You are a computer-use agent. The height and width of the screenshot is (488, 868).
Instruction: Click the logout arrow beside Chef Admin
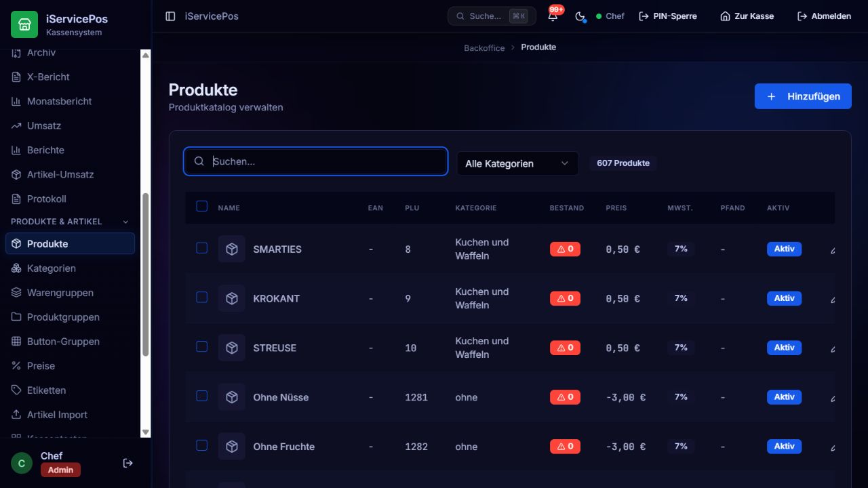(x=127, y=463)
